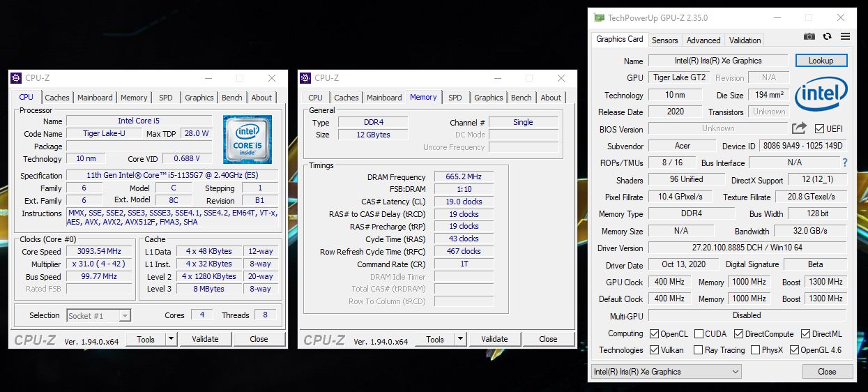Toggle the UEFI checkbox
The height and width of the screenshot is (392, 868).
(819, 129)
